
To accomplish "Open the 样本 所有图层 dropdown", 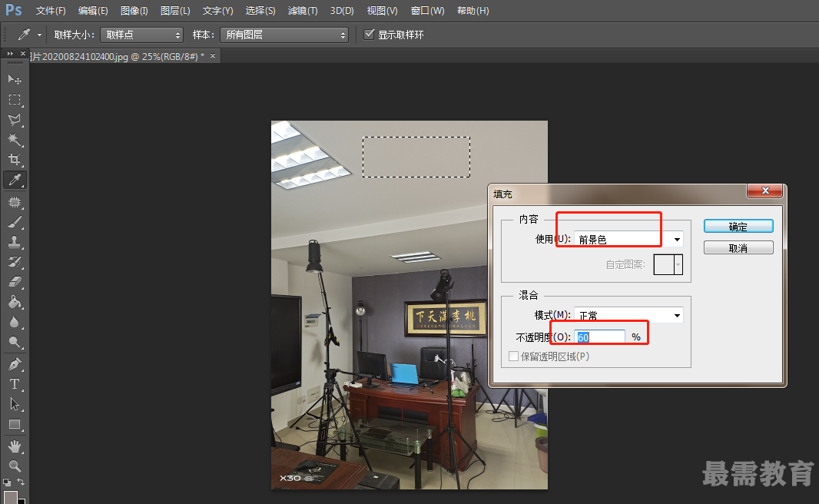I will click(x=284, y=35).
